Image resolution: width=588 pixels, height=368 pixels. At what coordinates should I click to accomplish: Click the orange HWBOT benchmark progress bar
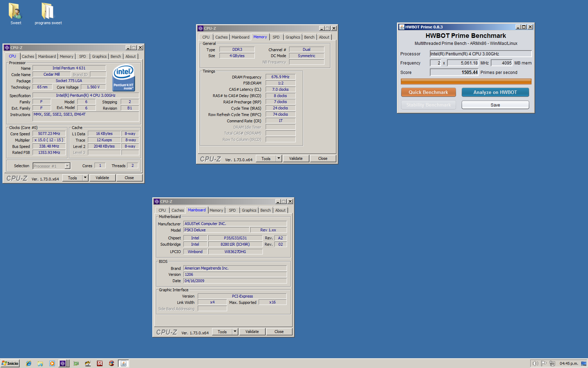click(x=466, y=82)
